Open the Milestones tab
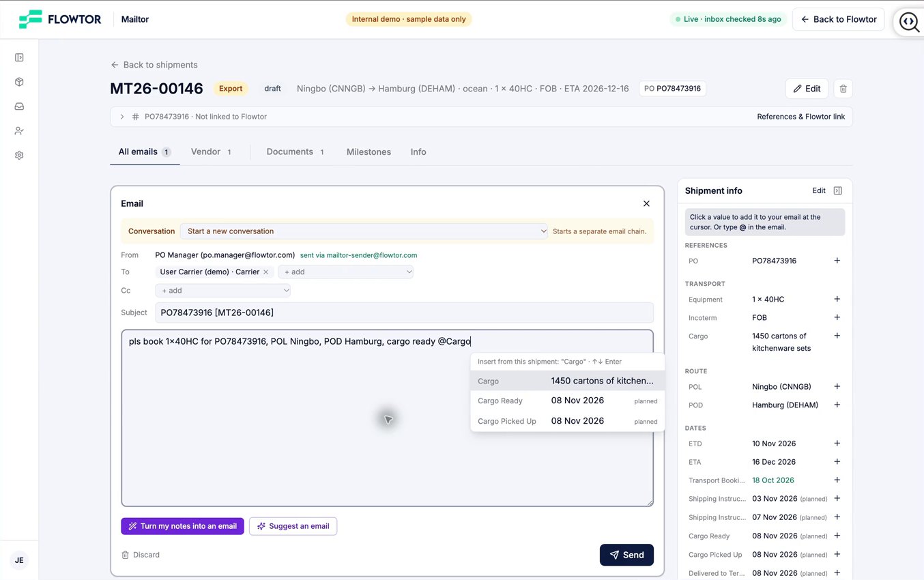 tap(369, 152)
